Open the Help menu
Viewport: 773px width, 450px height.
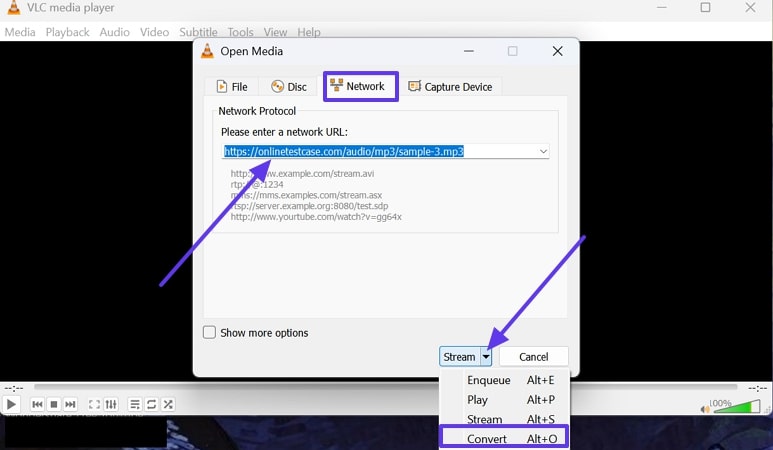309,32
